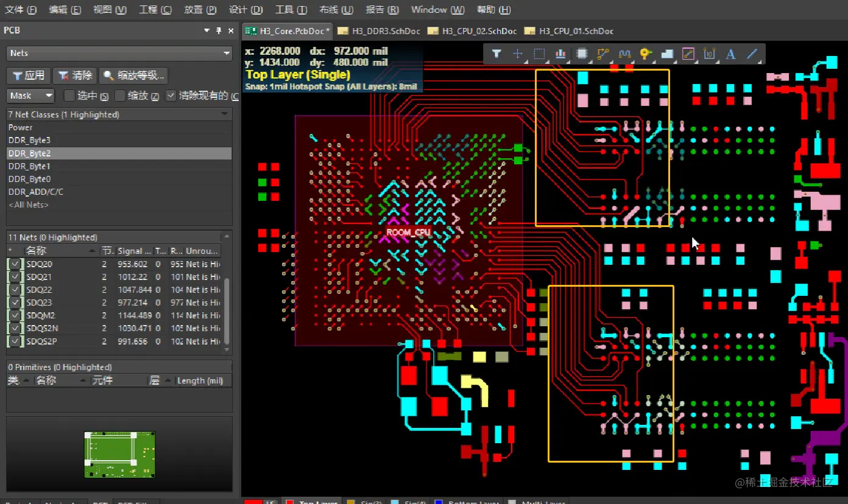
Task: Enable the 选中 (Select) checkbox
Action: coord(69,96)
